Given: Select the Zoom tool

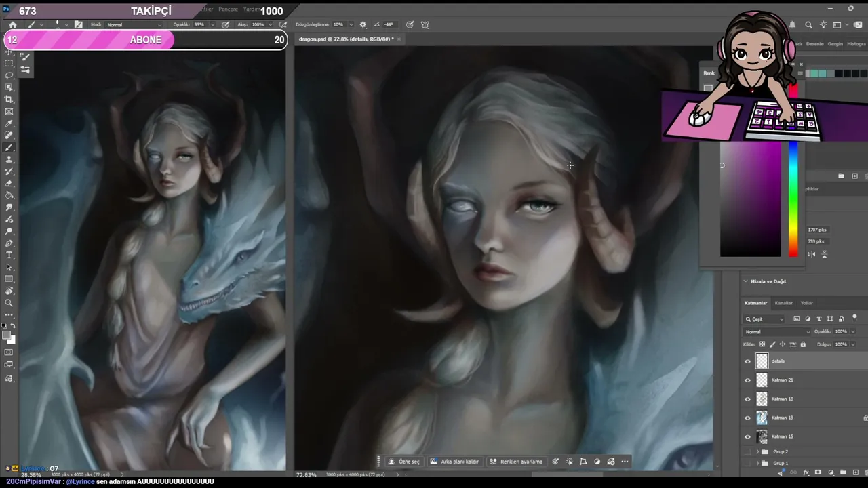Looking at the screenshot, I should [x=9, y=303].
